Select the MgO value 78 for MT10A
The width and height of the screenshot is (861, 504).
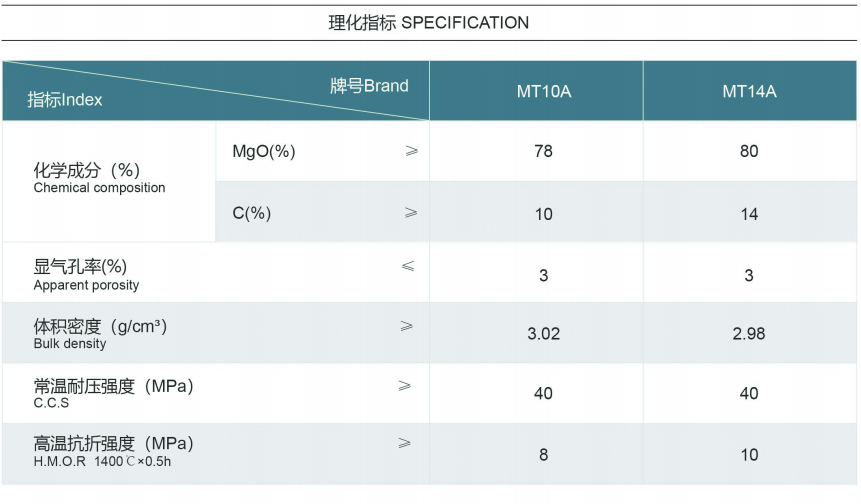tap(543, 152)
